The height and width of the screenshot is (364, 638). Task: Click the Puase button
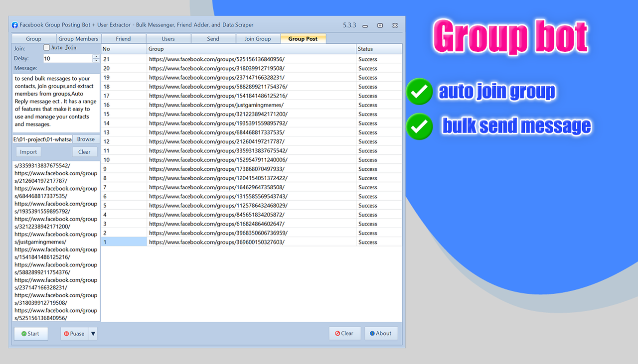[74, 334]
